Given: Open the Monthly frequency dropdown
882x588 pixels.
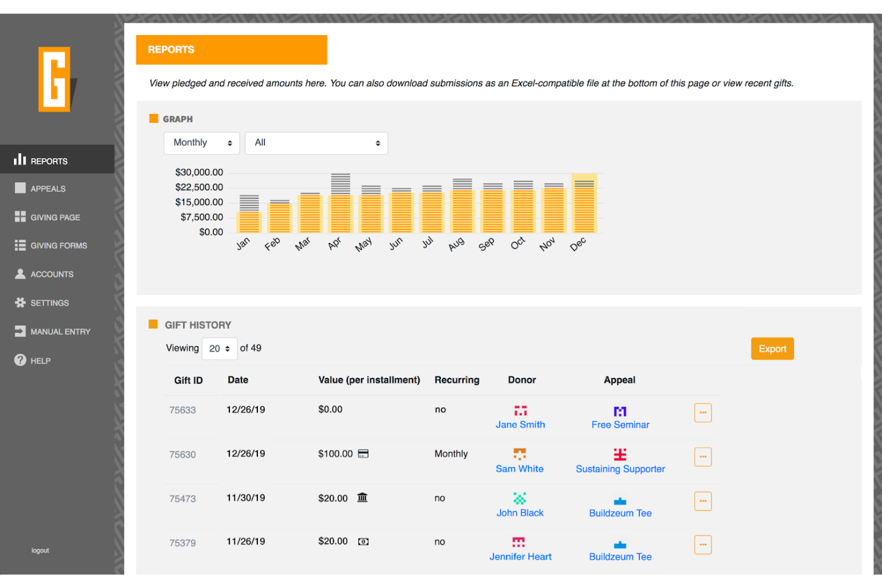Looking at the screenshot, I should click(x=201, y=143).
